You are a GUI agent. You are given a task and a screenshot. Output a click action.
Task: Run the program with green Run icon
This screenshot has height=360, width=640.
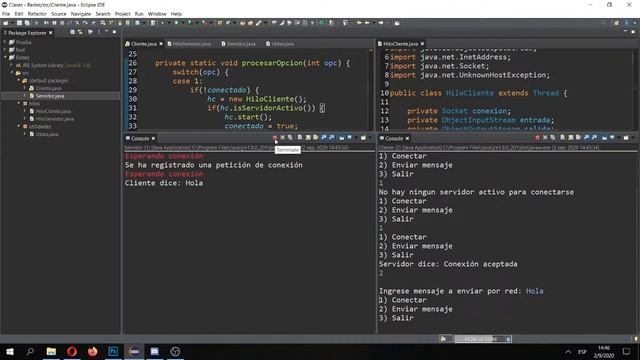point(176,23)
